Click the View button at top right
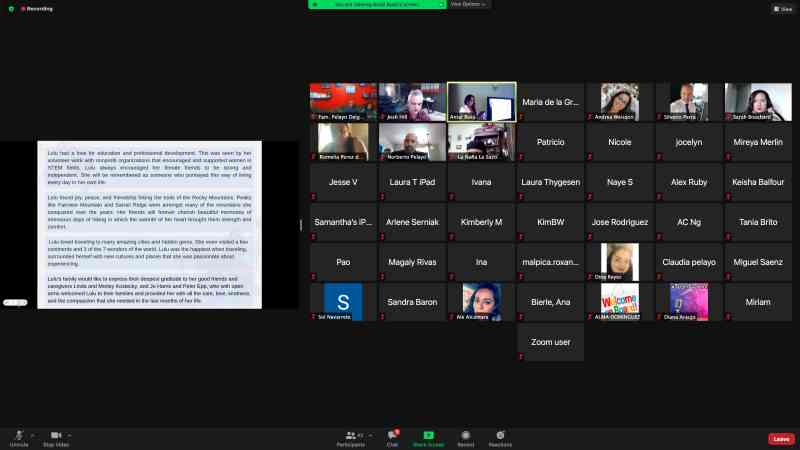This screenshot has height=450, width=800. [x=783, y=8]
